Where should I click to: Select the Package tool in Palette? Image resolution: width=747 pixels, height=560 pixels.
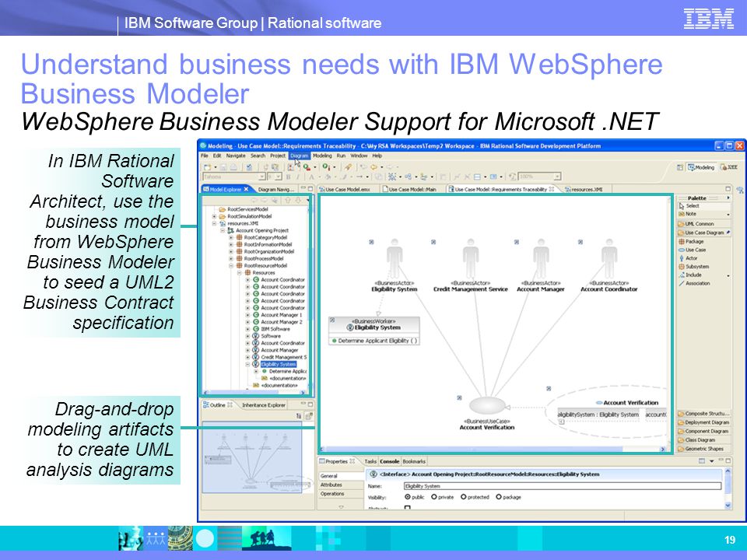(691, 241)
